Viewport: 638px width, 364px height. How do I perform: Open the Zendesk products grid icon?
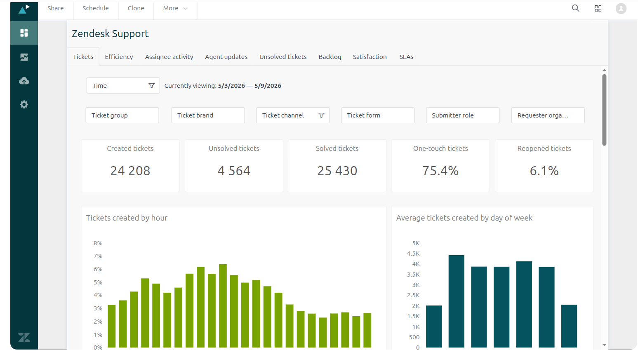click(x=598, y=9)
